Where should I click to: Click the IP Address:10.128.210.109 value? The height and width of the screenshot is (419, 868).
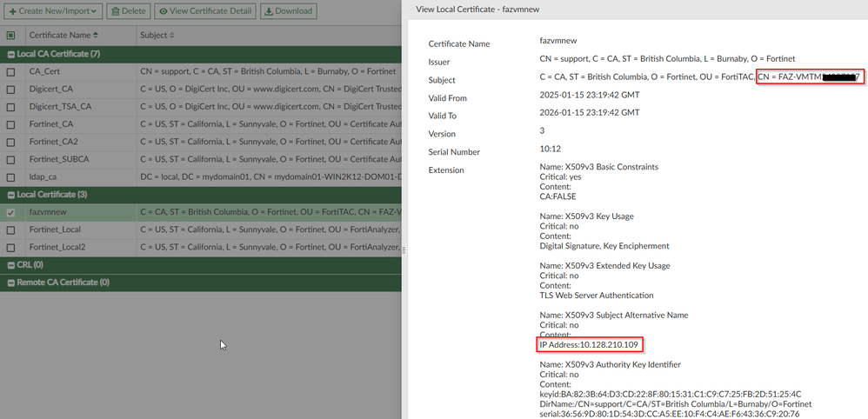tap(589, 345)
